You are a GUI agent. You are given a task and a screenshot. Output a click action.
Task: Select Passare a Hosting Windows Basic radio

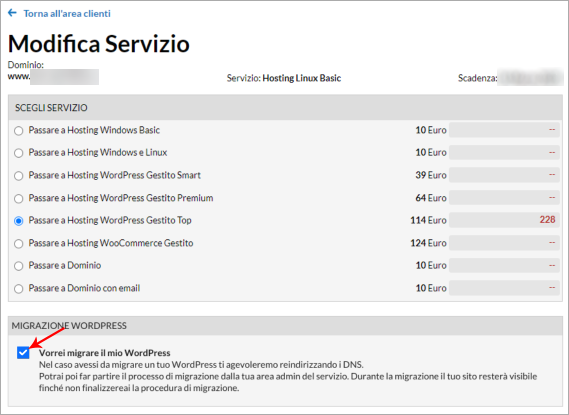[x=19, y=131]
